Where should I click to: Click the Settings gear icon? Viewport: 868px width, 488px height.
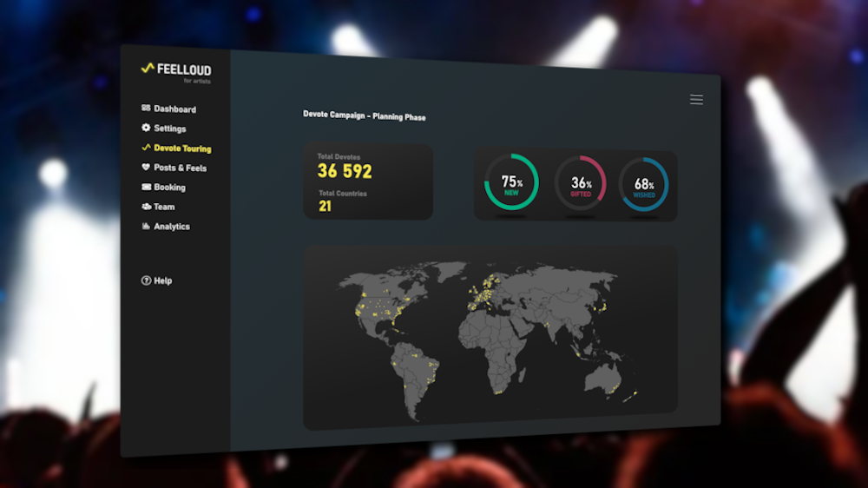point(146,129)
